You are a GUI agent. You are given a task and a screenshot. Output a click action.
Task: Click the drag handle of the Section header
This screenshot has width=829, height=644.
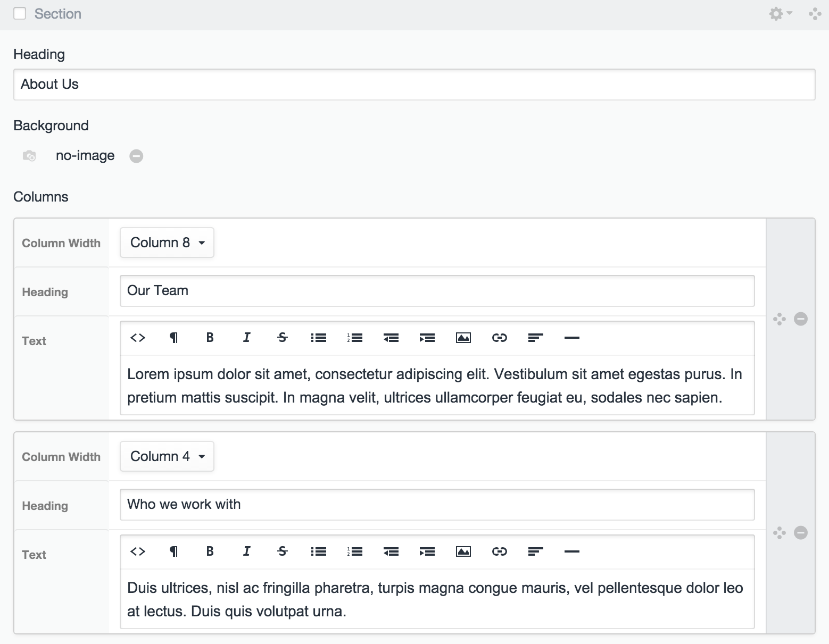click(814, 14)
